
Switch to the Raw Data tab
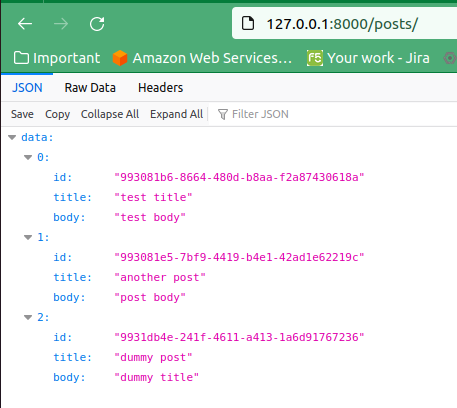[x=90, y=88]
